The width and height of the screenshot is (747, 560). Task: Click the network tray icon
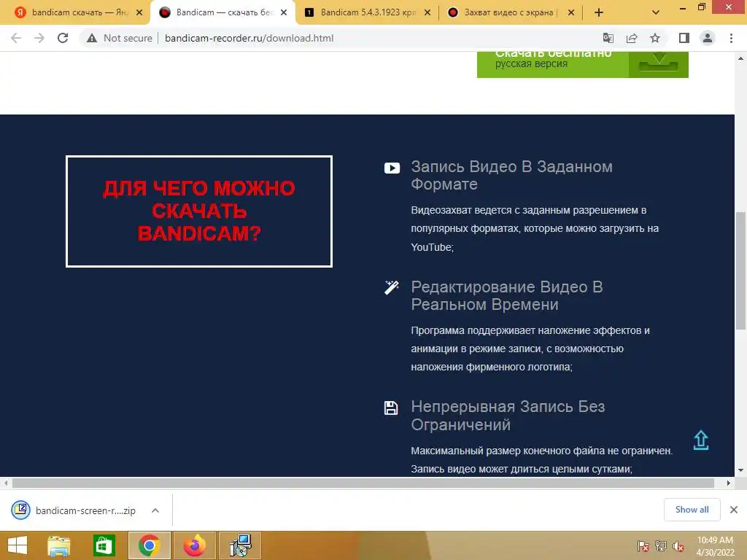point(661,546)
